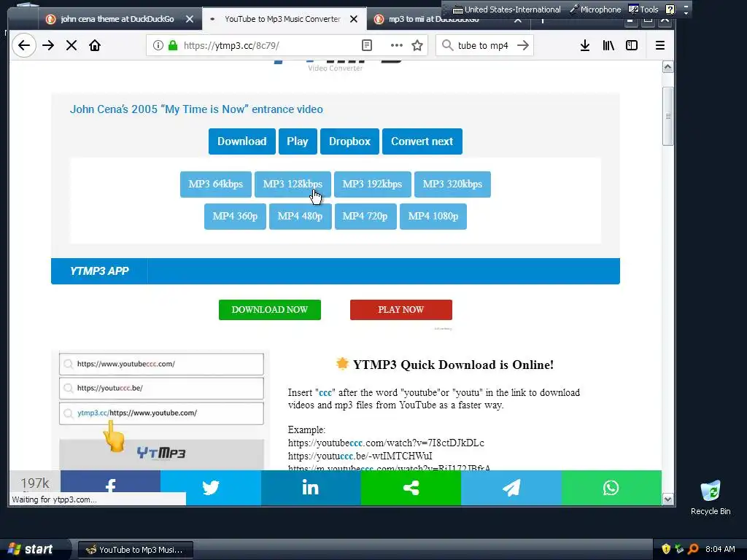Close the YouTube to Mp3 Converter tab
The image size is (747, 560).
354,19
